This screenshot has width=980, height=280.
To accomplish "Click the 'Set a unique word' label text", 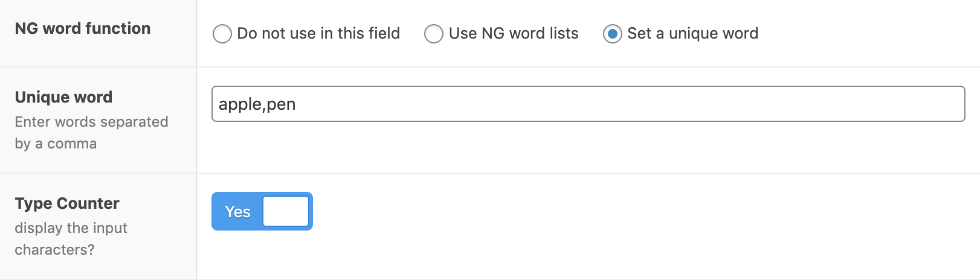I will (692, 33).
